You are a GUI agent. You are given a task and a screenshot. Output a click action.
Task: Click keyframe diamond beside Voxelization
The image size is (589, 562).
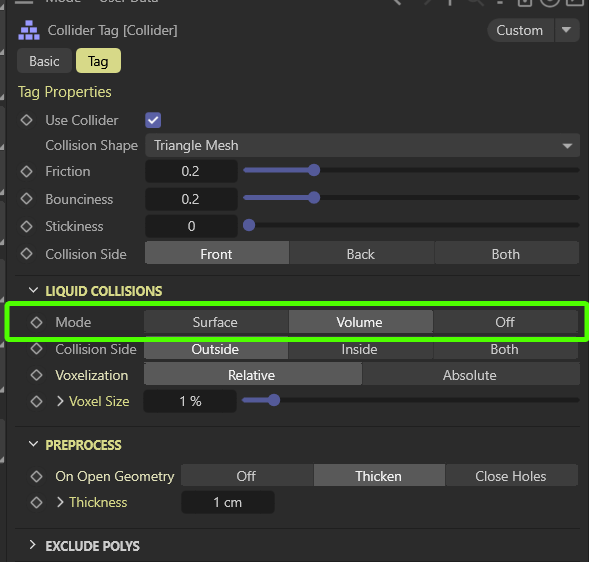coord(36,375)
